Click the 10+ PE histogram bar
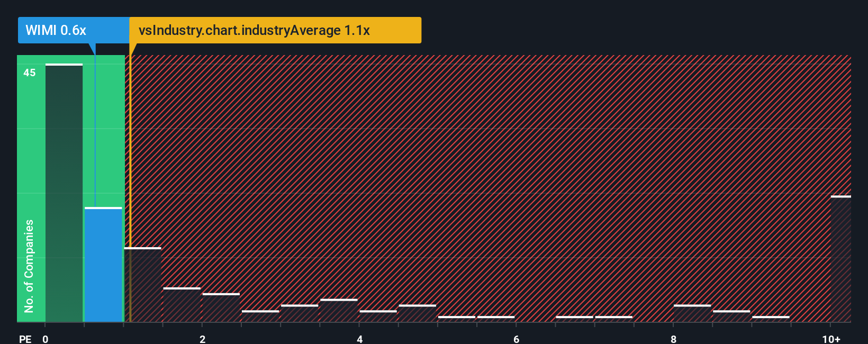The image size is (868, 344). pyautogui.click(x=840, y=259)
